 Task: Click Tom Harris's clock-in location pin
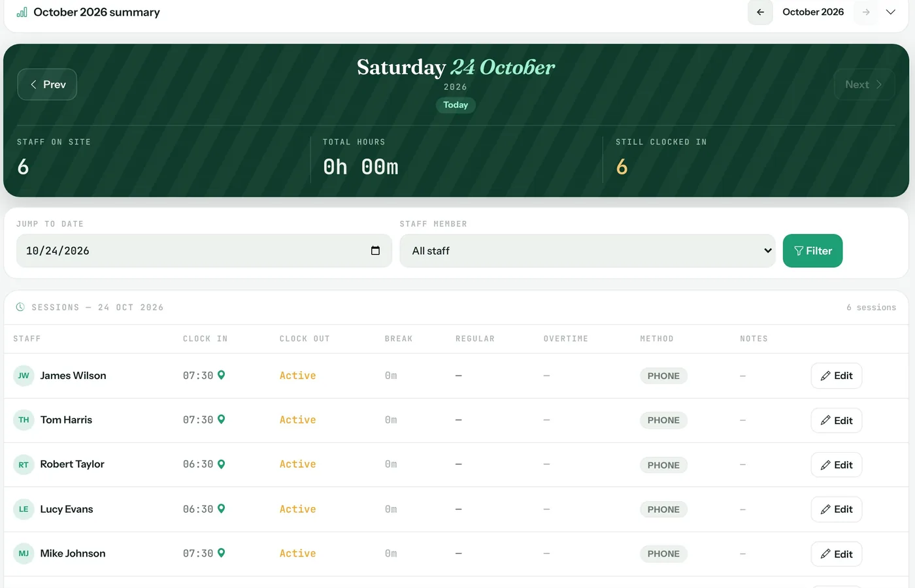[x=221, y=419]
